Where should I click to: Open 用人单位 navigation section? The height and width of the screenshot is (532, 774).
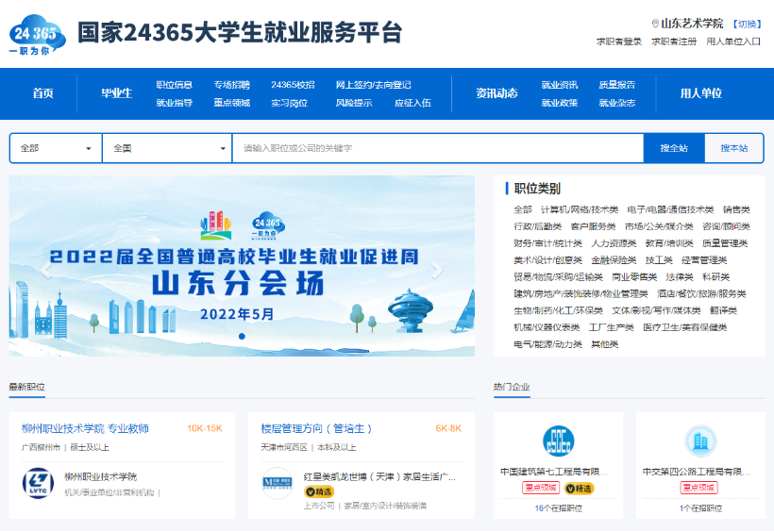pos(701,93)
